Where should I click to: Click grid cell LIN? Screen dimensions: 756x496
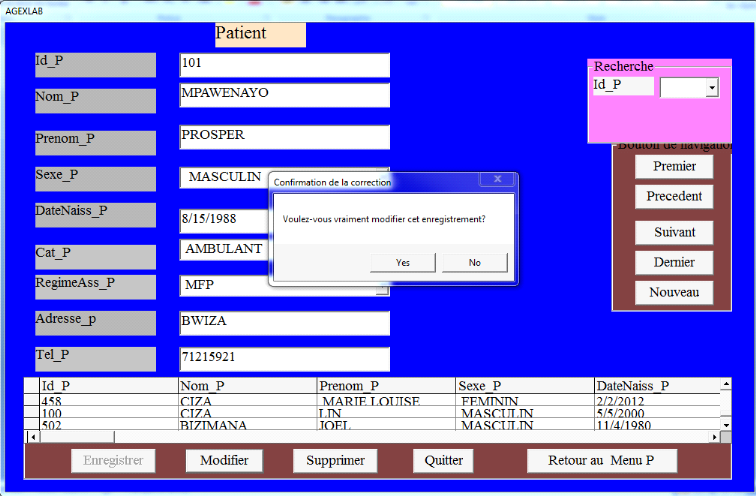pos(387,413)
